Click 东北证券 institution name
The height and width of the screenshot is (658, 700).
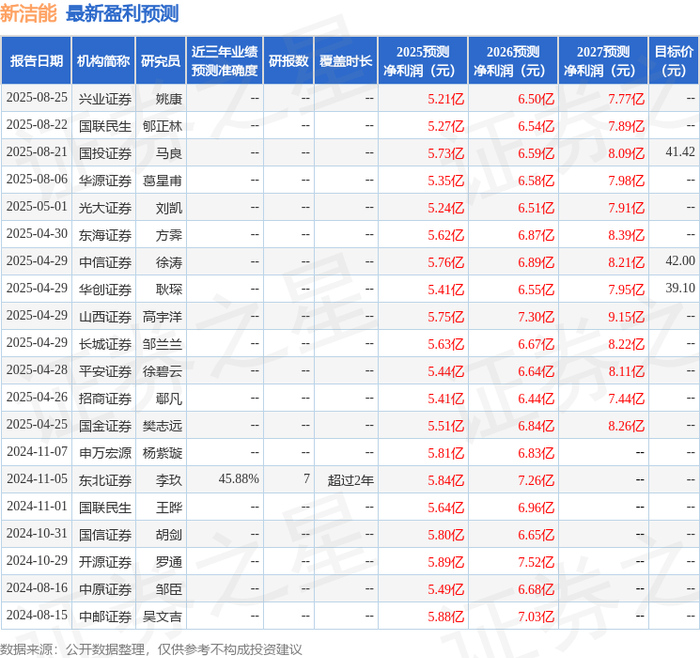(x=105, y=480)
